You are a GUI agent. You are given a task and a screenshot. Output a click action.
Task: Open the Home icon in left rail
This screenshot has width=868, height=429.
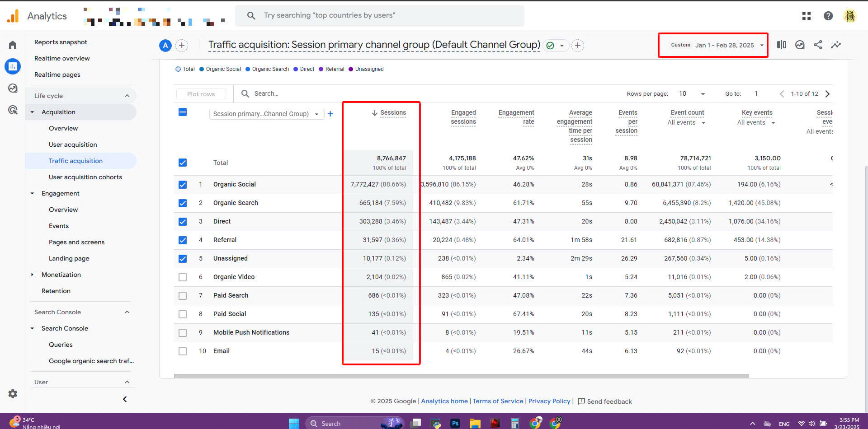click(13, 45)
